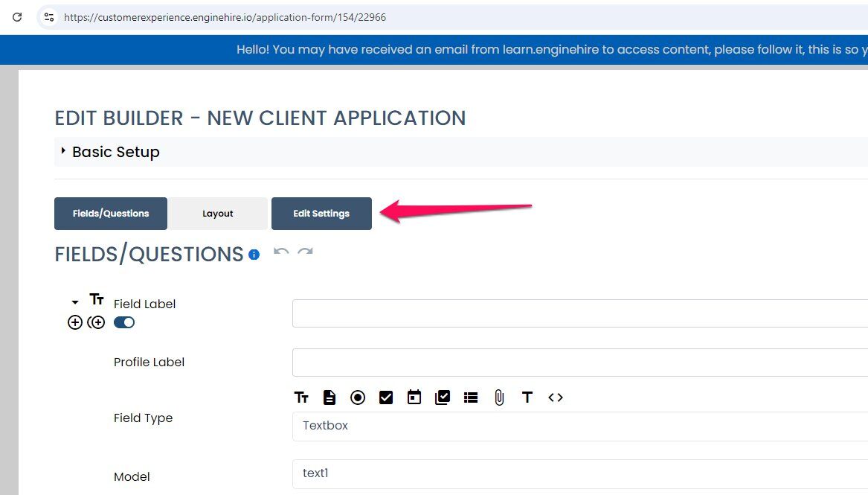Screen dimensions: 868x495
Task: Open the Field Type dropdown showing Textbox
Action: (x=580, y=426)
